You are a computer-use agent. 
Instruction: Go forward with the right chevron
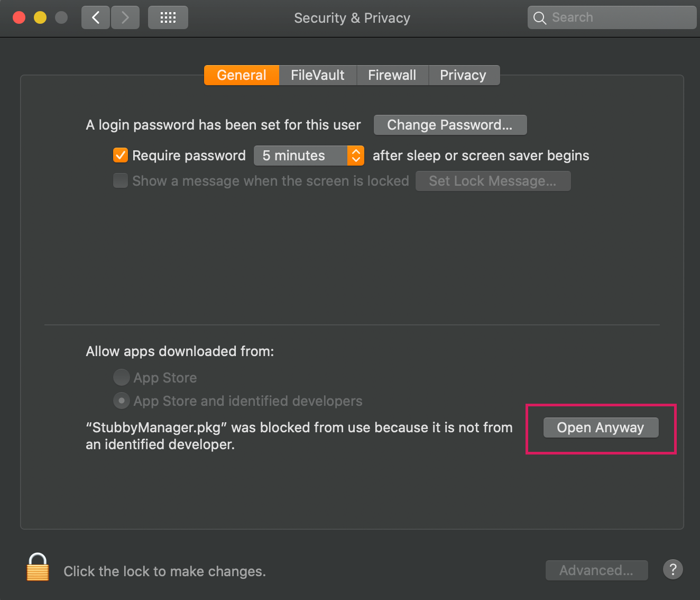[125, 17]
